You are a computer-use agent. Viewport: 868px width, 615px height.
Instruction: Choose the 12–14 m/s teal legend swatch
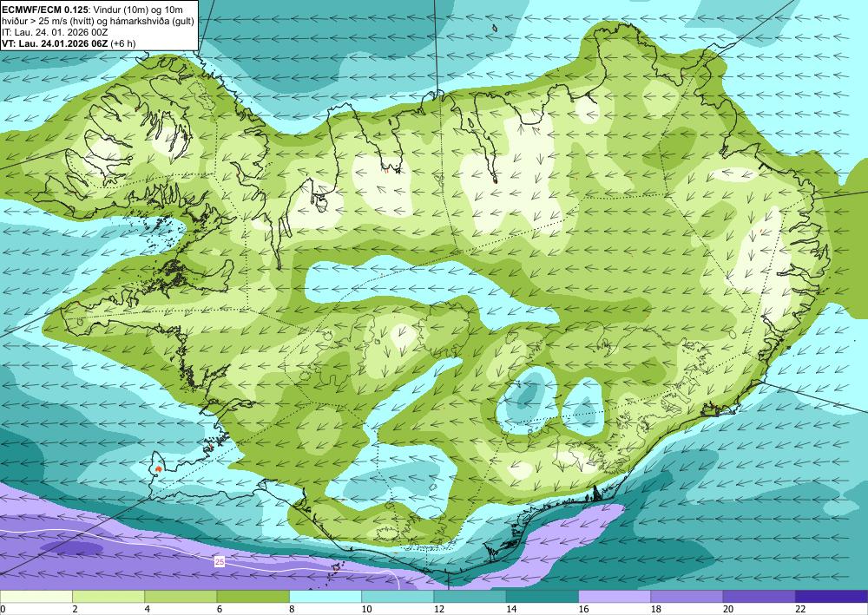click(470, 597)
